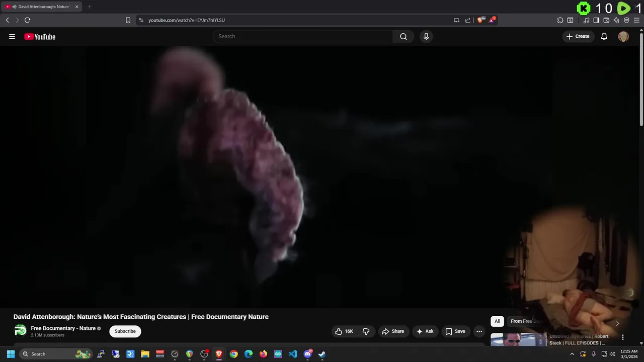This screenshot has height=362, width=644.
Task: Click the microphone tray icon
Action: 594,354
